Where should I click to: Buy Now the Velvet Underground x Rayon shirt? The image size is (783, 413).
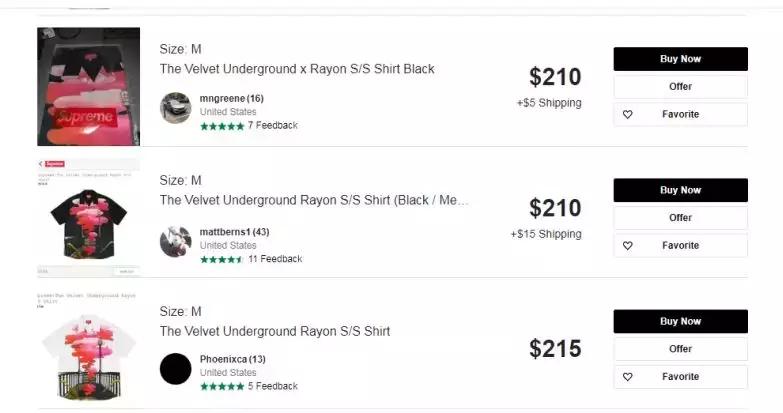coord(680,59)
